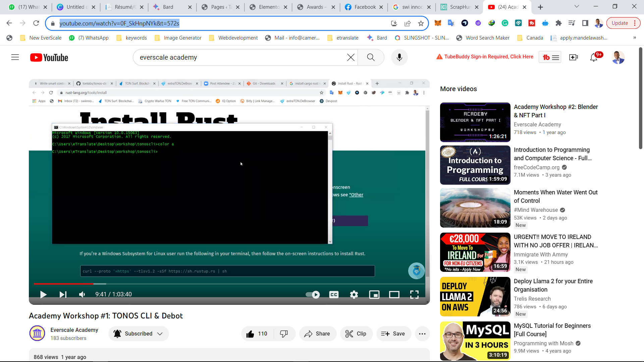Expand the Subscribed notification dropdown
This screenshot has width=644, height=362.
click(139, 334)
